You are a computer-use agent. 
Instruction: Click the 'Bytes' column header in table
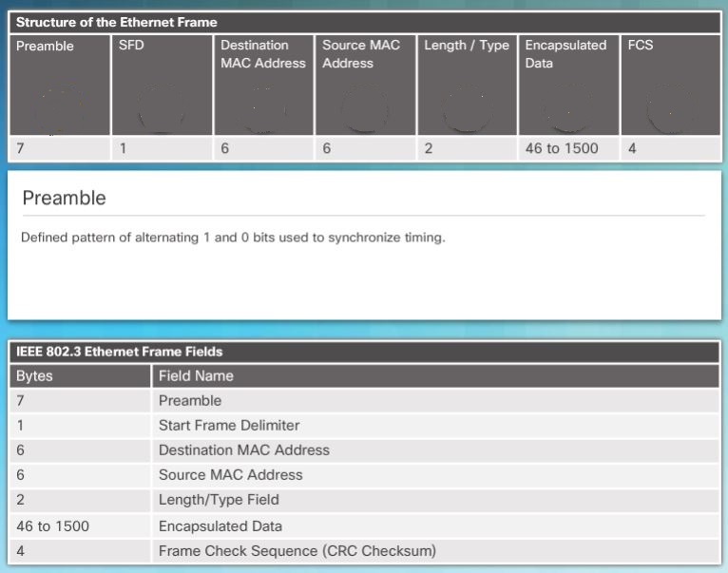coord(35,376)
